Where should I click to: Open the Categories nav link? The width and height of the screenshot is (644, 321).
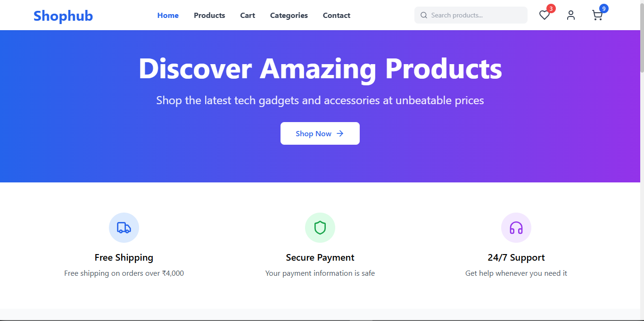289,16
